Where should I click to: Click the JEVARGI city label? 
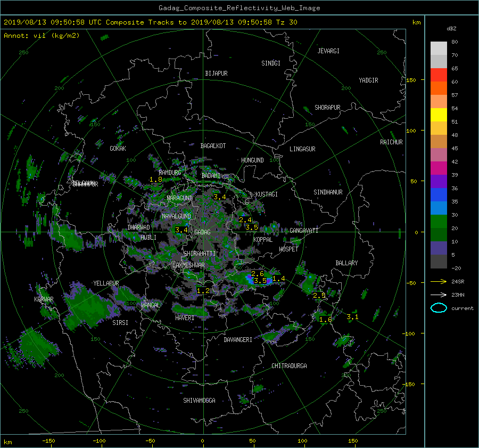tap(328, 51)
